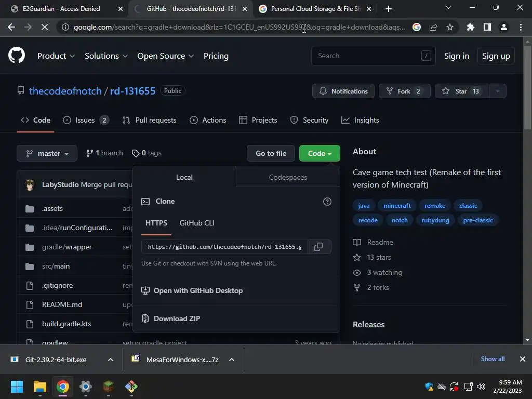
Task: Click the Go to file button
Action: pos(271,153)
